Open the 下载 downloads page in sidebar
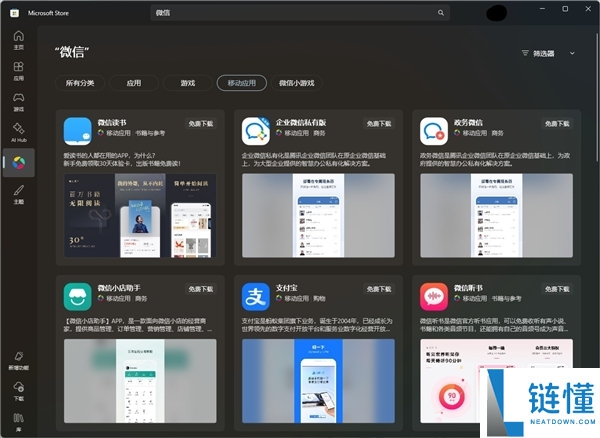600x438 pixels. [x=18, y=391]
